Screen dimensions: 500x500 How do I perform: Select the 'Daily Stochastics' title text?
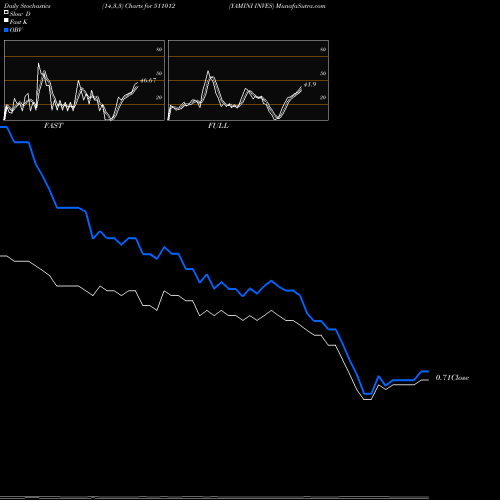pyautogui.click(x=27, y=6)
